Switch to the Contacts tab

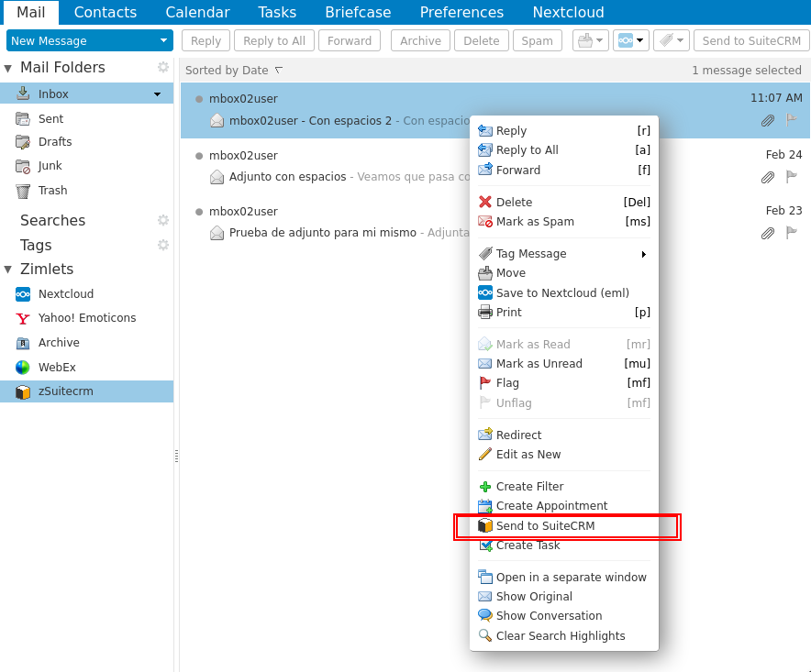105,12
